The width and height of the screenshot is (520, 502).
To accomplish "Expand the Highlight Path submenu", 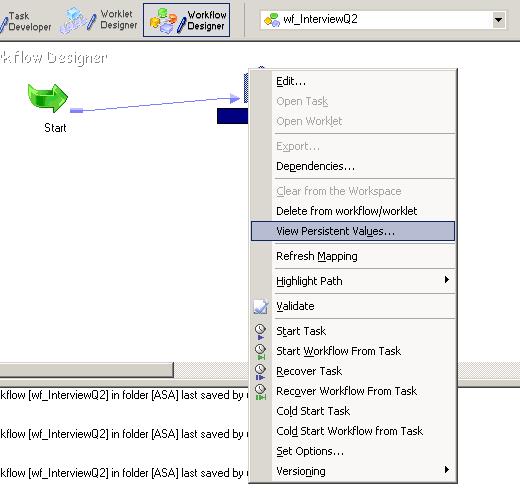I will pos(353,281).
